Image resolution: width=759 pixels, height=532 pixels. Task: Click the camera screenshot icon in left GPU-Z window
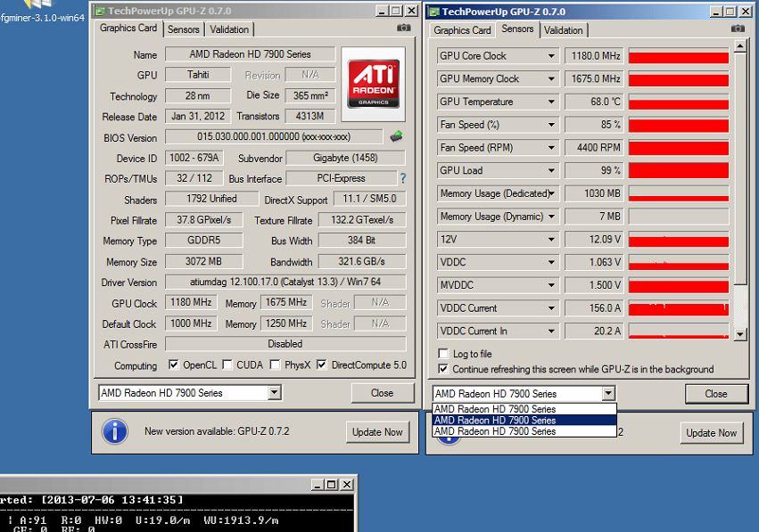coord(403,28)
